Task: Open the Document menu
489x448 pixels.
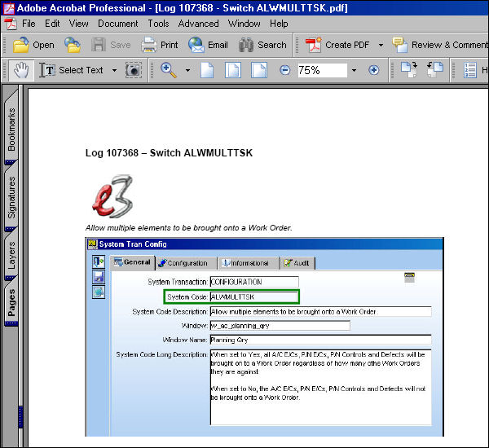Action: 118,24
